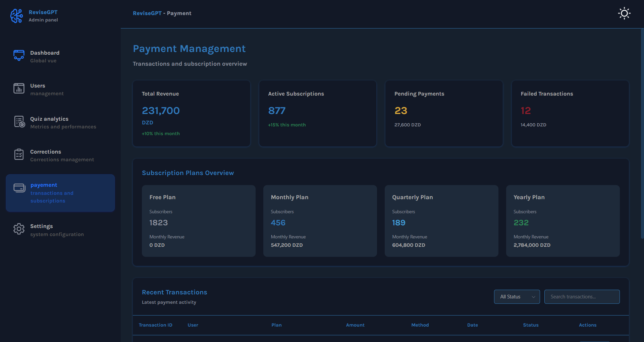Click the Free Plan card
The image size is (644, 342).
pyautogui.click(x=199, y=221)
